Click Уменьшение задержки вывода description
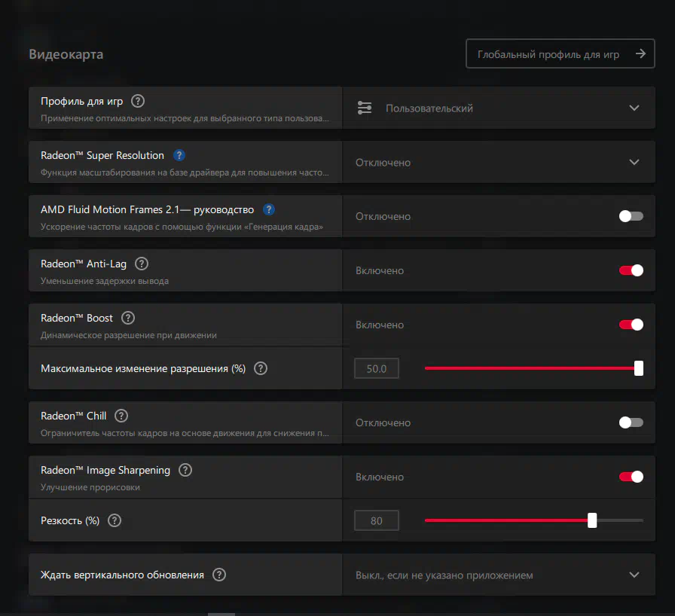This screenshot has height=616, width=675. (x=105, y=281)
